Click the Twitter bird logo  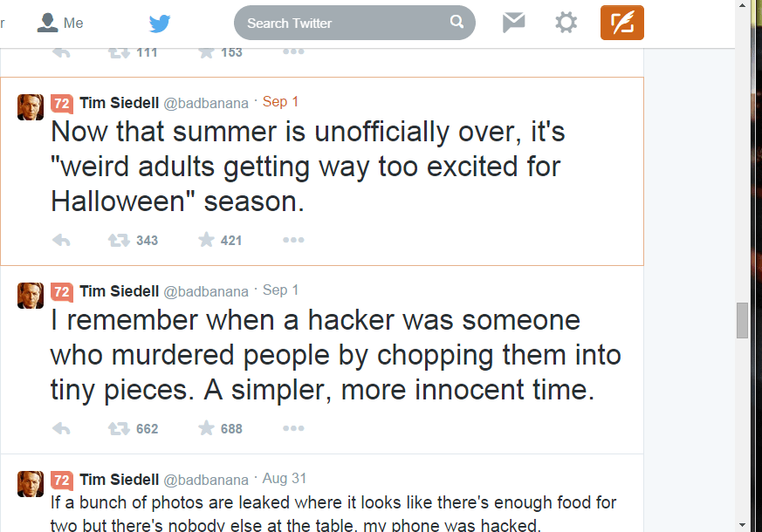[x=159, y=24]
